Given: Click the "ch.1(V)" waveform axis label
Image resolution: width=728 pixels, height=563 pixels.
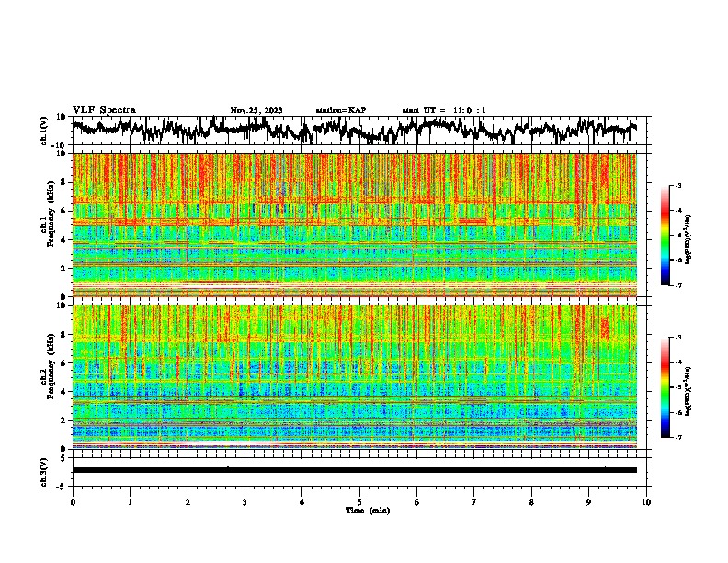Looking at the screenshot, I should click(44, 131).
